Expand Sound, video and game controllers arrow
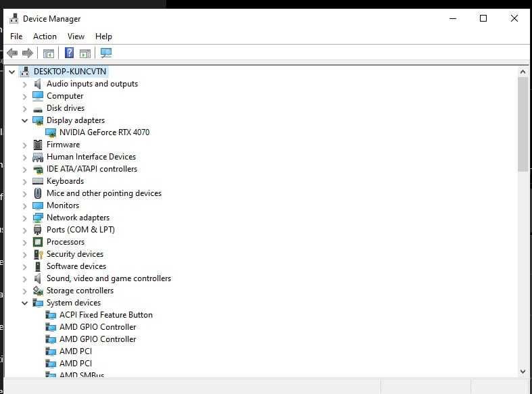This screenshot has height=394, width=532. tap(25, 279)
